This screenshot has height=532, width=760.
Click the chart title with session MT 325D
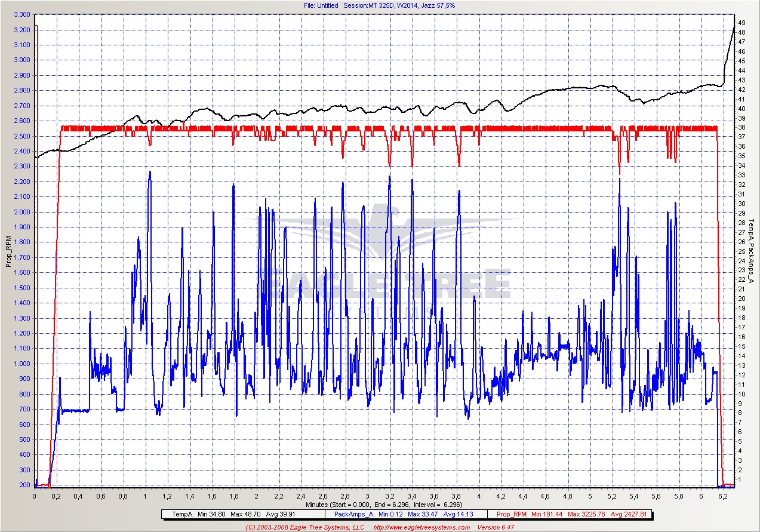[380, 5]
